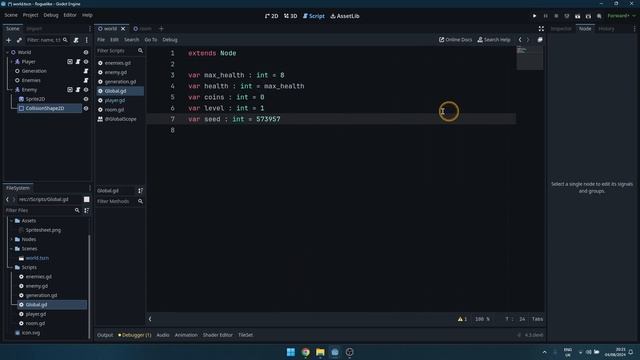
Task: Pause the running project
Action: [x=545, y=16]
